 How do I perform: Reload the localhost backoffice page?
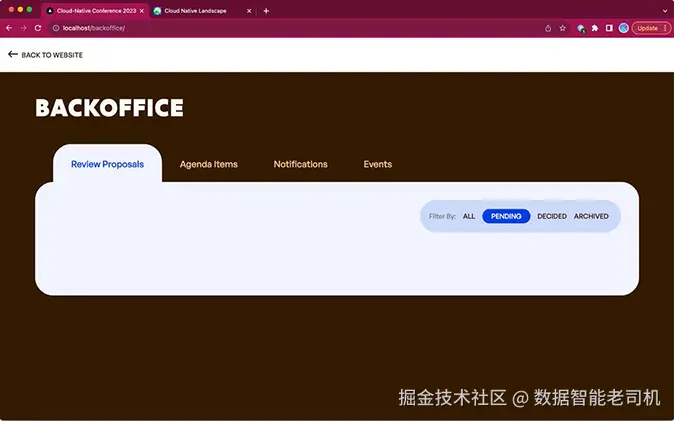coord(38,28)
